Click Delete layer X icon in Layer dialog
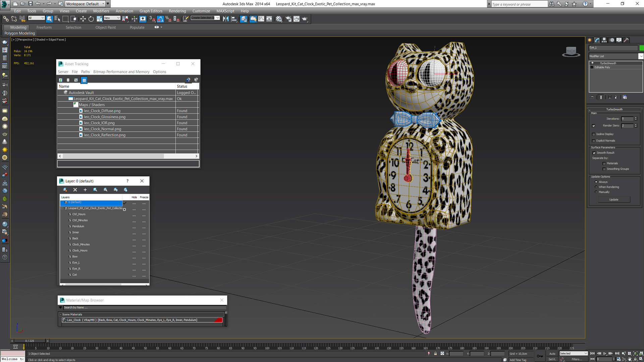Image resolution: width=644 pixels, height=362 pixels. 75,190
